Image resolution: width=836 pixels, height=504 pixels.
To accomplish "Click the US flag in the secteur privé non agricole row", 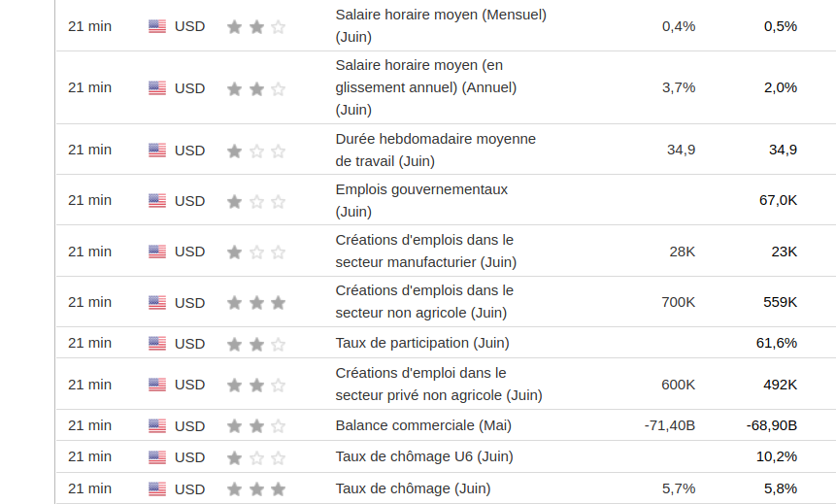I will tap(157, 385).
